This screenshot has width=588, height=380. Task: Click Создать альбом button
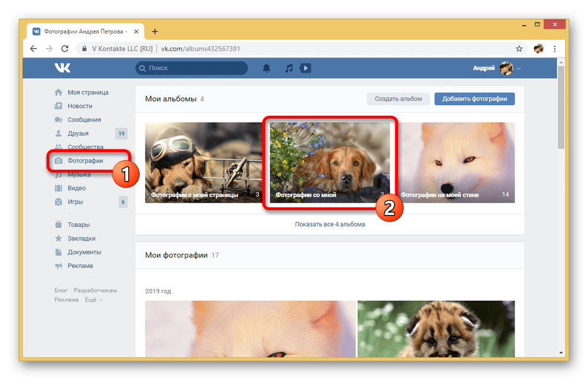click(398, 99)
